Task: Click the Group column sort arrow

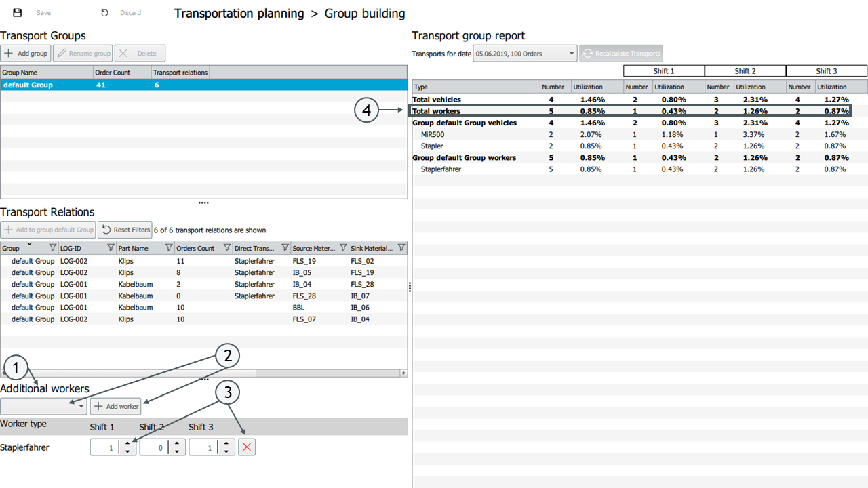Action: (29, 244)
